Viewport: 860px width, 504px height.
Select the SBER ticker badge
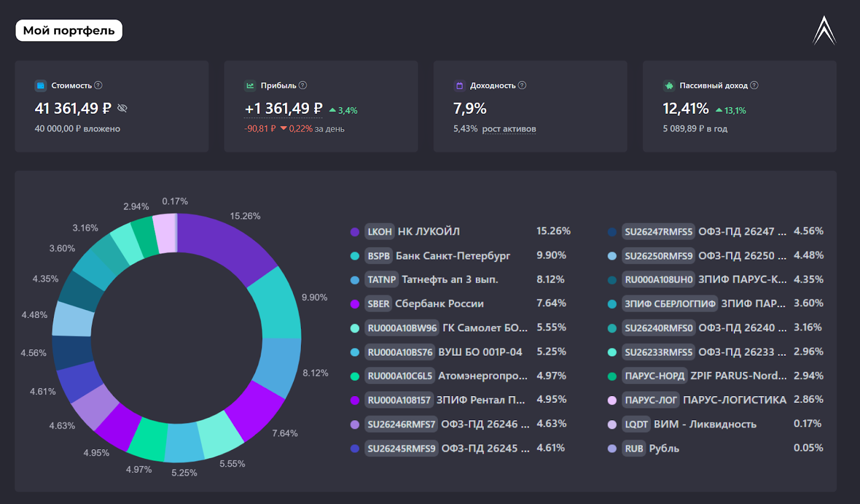click(x=378, y=304)
